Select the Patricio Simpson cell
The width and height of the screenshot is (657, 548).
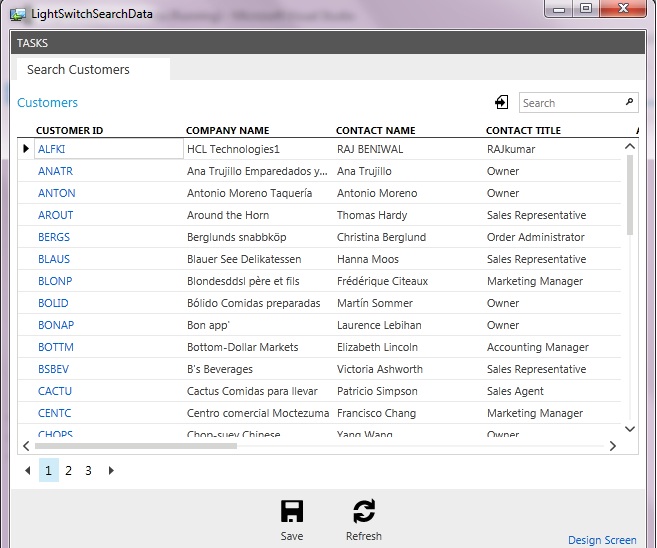pyautogui.click(x=377, y=391)
